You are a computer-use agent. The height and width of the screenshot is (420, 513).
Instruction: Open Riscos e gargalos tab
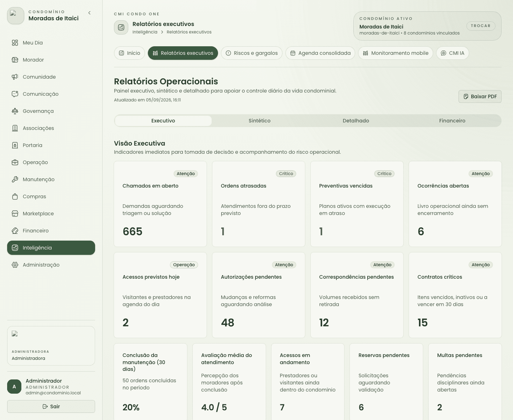[x=252, y=53]
